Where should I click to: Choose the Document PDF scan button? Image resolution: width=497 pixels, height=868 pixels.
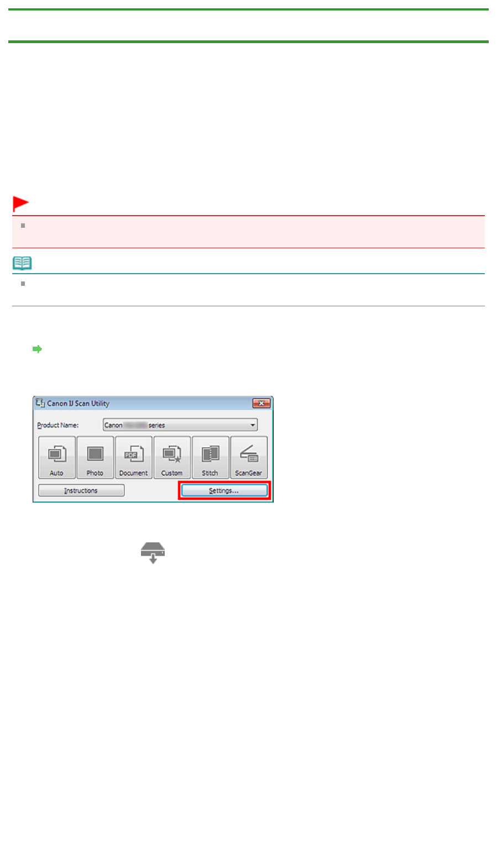tap(133, 457)
